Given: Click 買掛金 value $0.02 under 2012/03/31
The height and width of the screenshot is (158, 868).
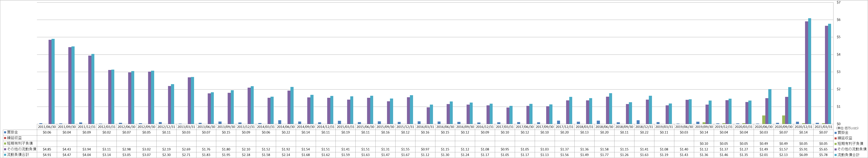Looking at the screenshot, I should click(x=107, y=132).
